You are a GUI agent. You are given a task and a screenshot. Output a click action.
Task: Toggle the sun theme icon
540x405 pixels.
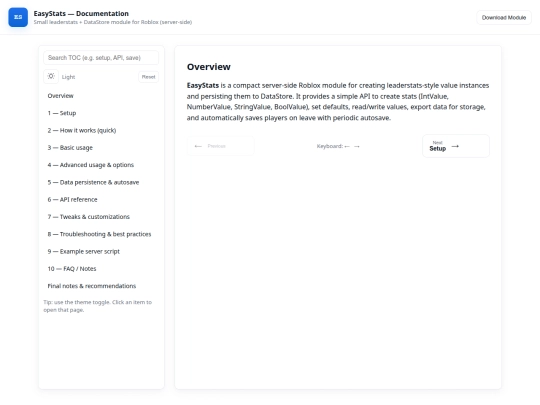tap(51, 76)
